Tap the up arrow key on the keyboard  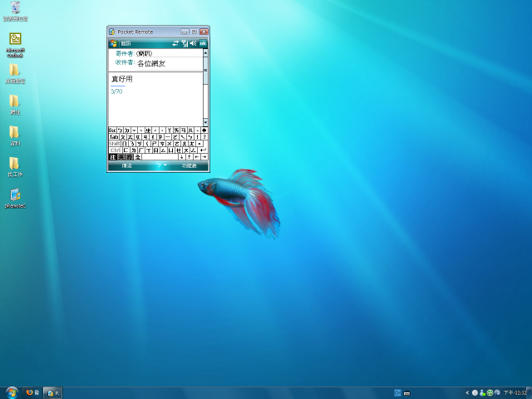tap(190, 157)
